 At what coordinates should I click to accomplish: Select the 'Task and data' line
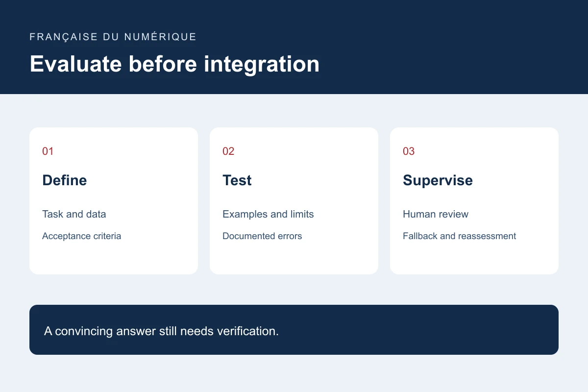74,214
